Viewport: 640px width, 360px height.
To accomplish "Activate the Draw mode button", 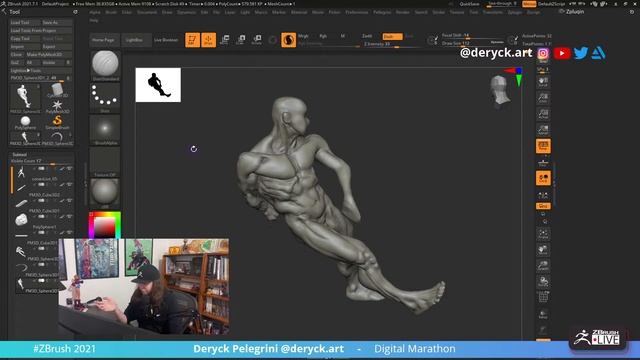I will click(209, 40).
